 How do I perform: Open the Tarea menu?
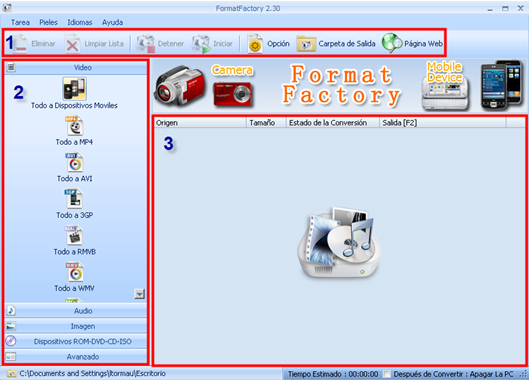pos(20,22)
